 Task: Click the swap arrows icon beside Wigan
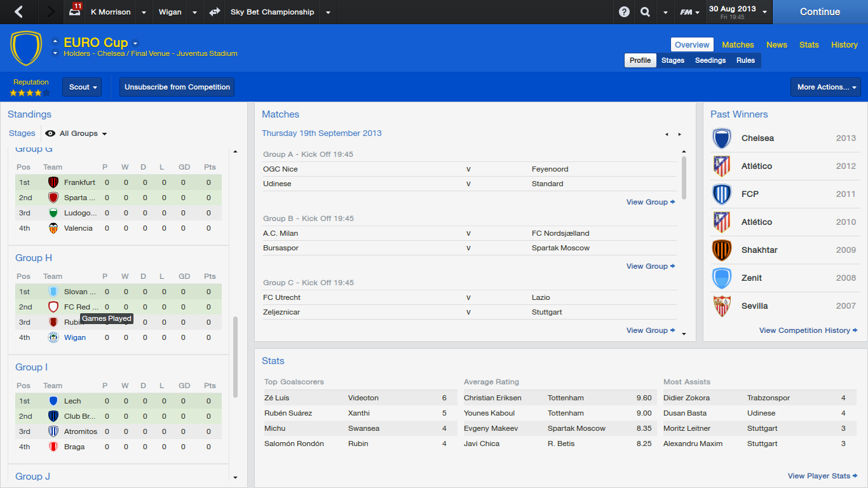click(214, 12)
